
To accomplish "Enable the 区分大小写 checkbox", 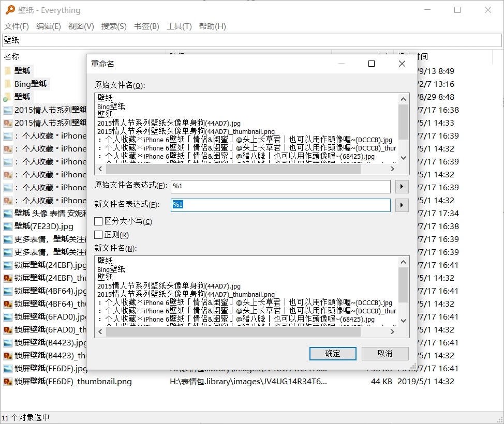I will 98,221.
